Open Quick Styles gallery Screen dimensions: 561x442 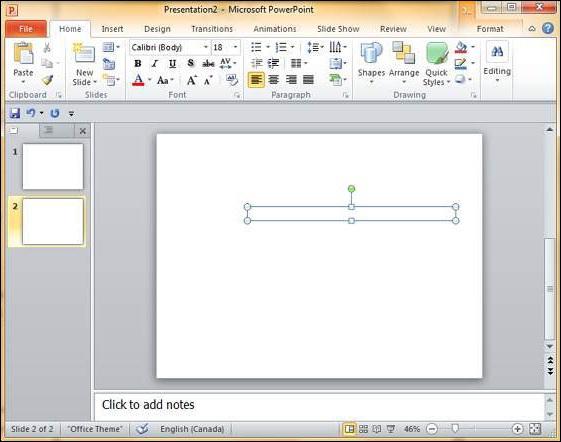(x=436, y=64)
